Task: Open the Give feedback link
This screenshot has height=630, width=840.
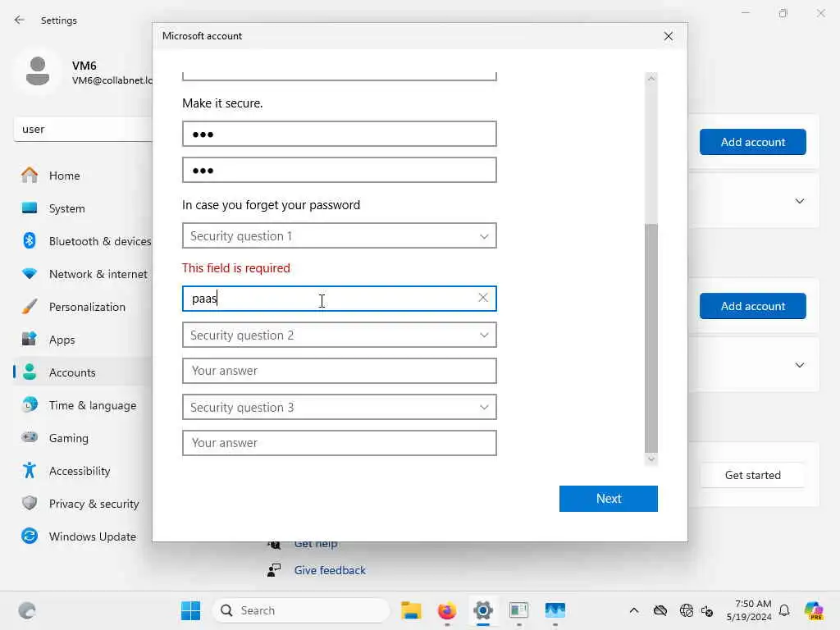Action: [330, 571]
